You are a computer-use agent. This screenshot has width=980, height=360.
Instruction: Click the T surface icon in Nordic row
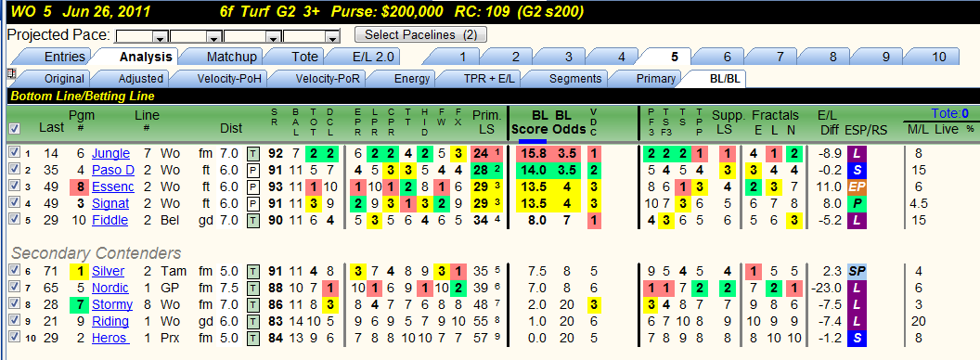click(253, 288)
